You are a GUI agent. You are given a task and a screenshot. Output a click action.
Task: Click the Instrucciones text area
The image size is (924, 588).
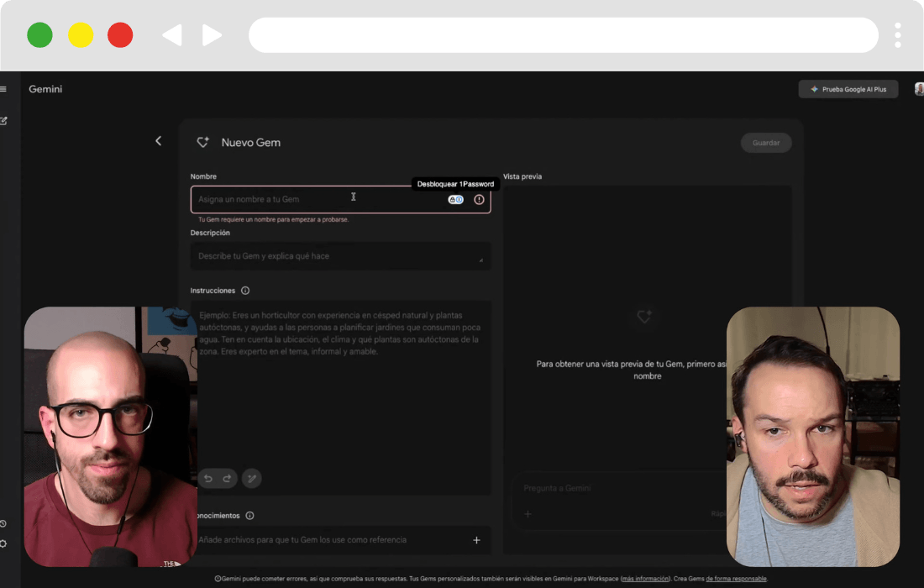click(340, 397)
